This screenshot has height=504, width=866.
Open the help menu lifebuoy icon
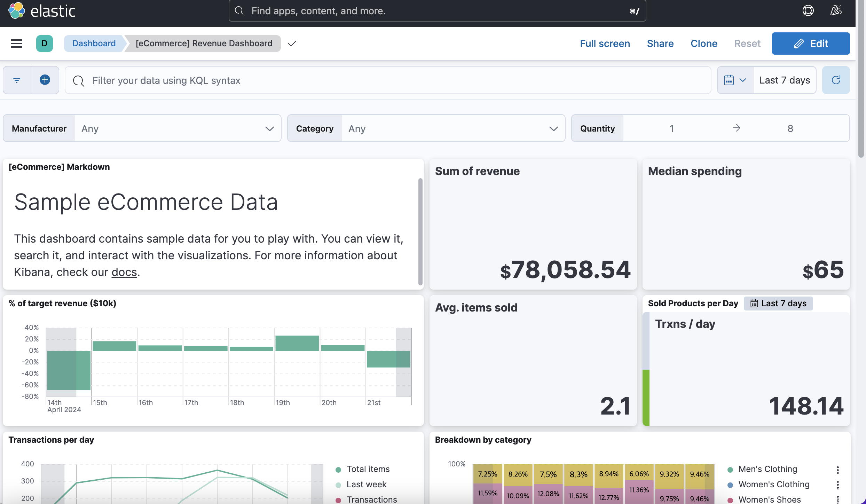pyautogui.click(x=808, y=11)
